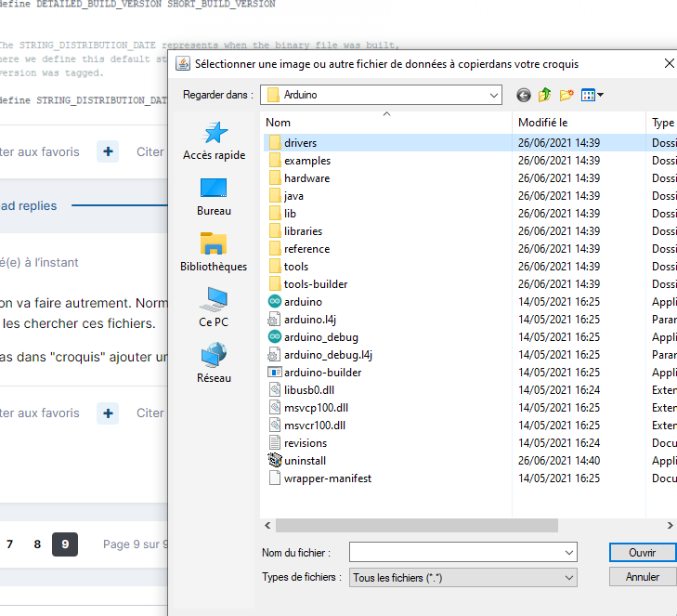Click the Ouvrir button
The height and width of the screenshot is (616, 677).
[x=642, y=553]
